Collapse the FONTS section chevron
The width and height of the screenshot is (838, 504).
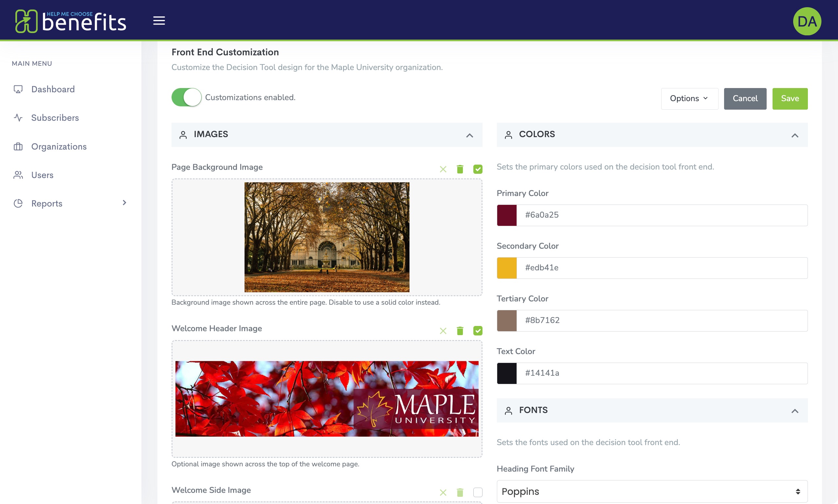pos(794,411)
